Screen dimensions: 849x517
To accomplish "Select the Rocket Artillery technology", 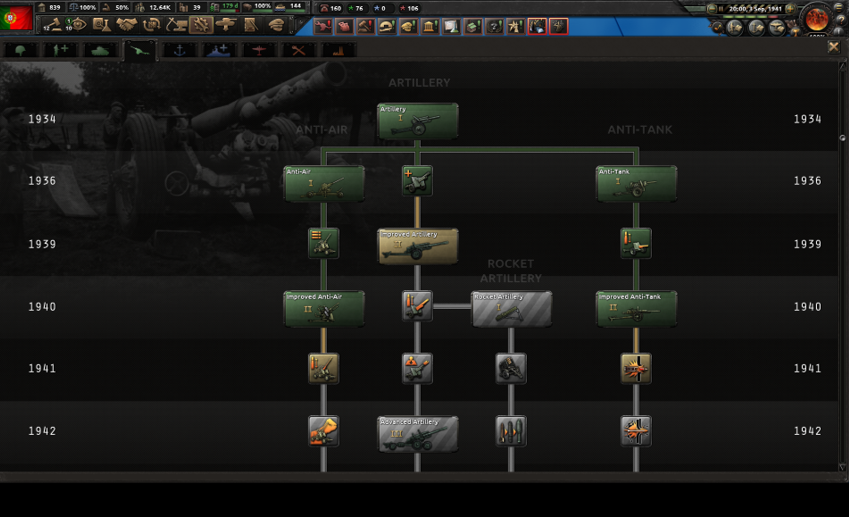I will click(x=511, y=309).
